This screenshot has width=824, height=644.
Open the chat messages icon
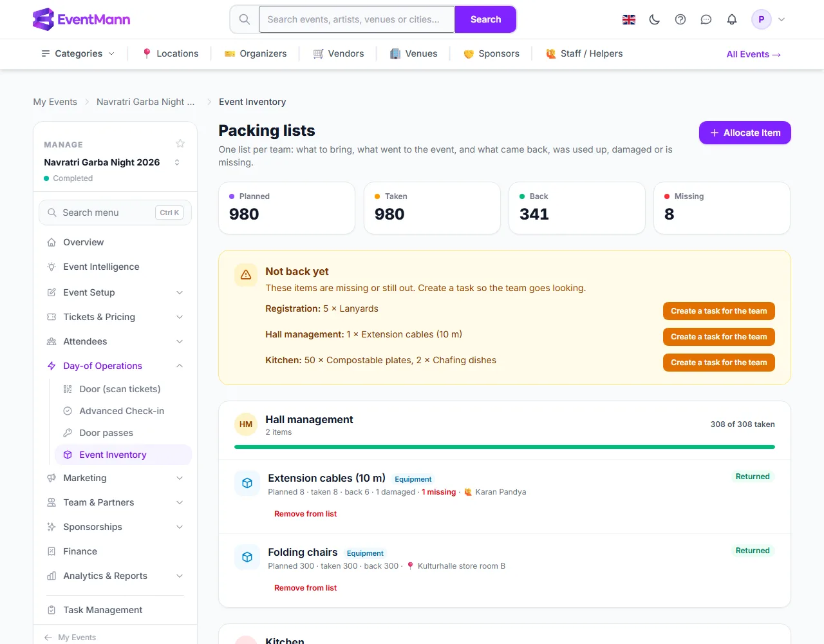(706, 19)
